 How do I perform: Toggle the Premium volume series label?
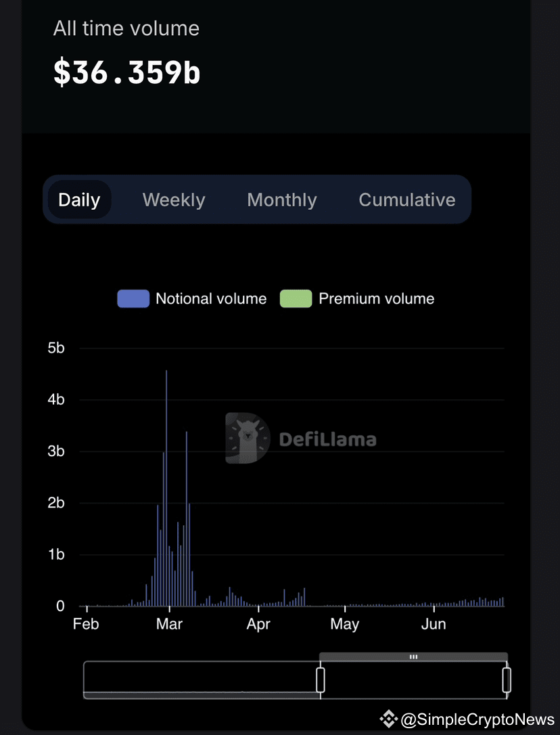point(377,298)
